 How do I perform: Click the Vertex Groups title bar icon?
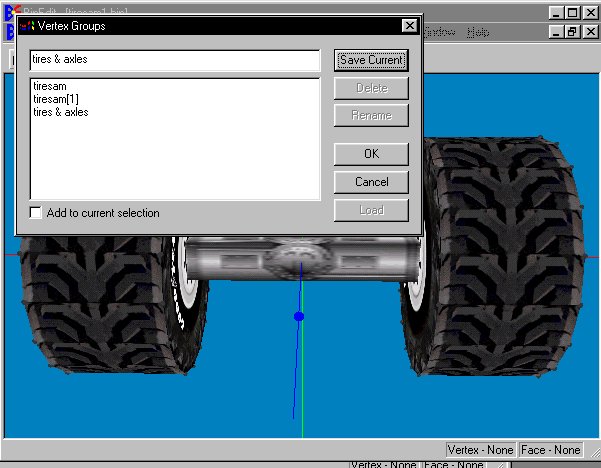27,26
